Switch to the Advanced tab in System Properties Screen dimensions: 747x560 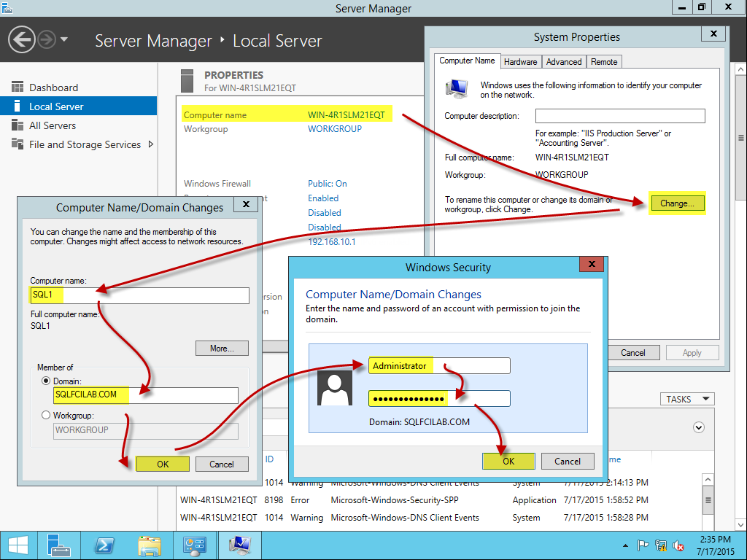564,62
